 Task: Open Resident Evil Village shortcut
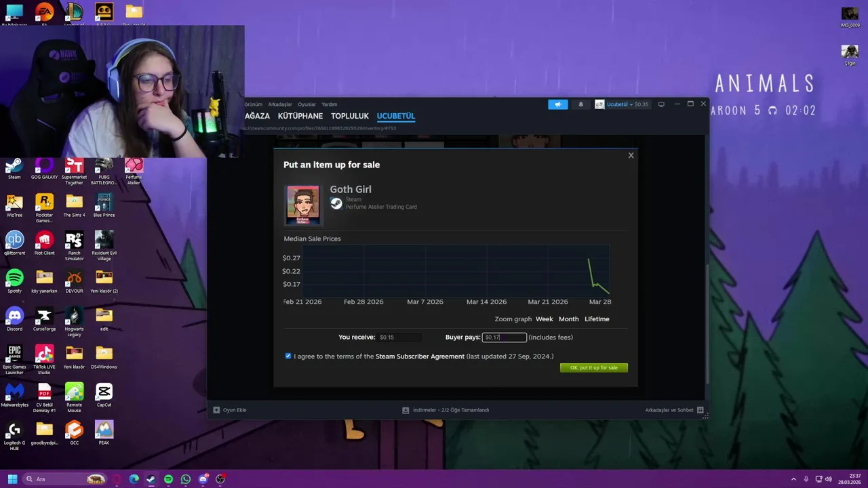[104, 247]
